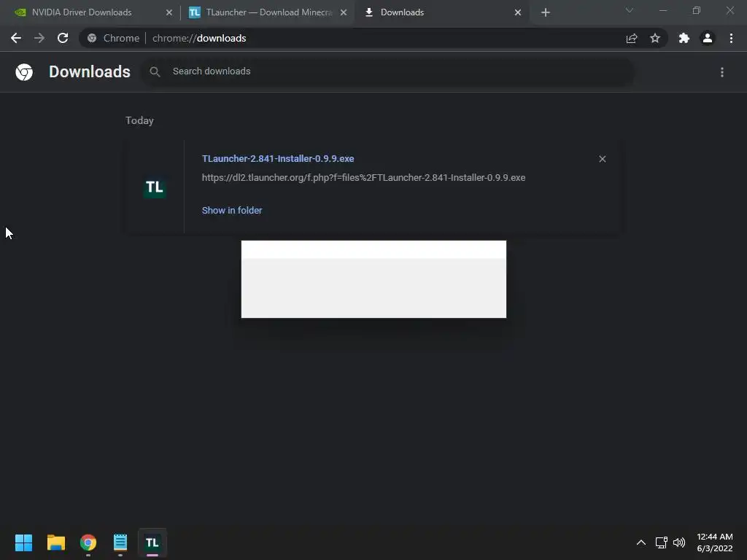
Task: Open the Extensions puzzle icon
Action: pos(684,38)
